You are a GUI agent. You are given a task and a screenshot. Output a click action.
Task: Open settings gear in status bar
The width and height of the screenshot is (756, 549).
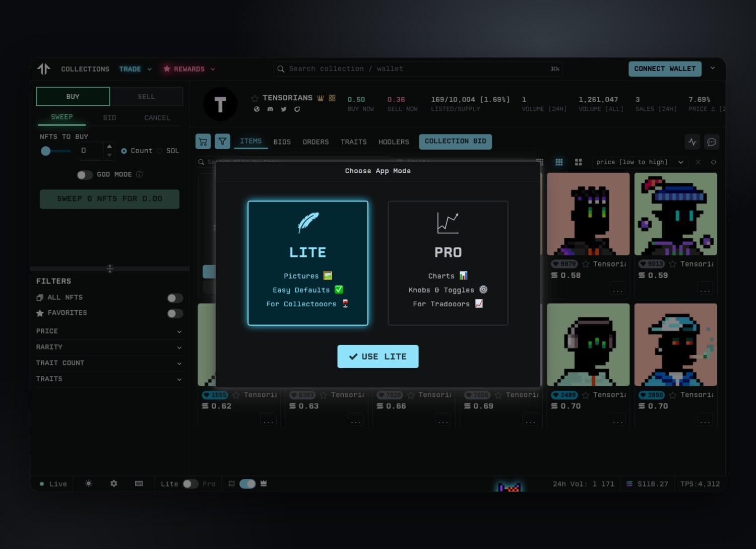tap(114, 484)
